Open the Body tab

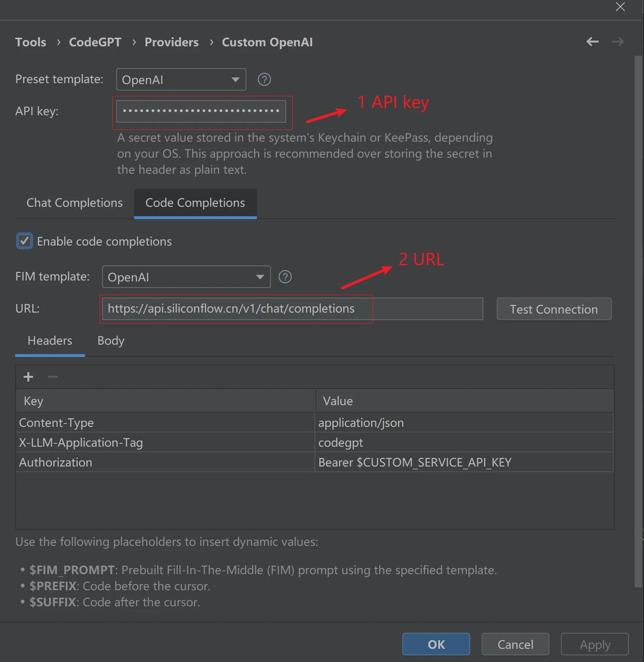(x=111, y=340)
